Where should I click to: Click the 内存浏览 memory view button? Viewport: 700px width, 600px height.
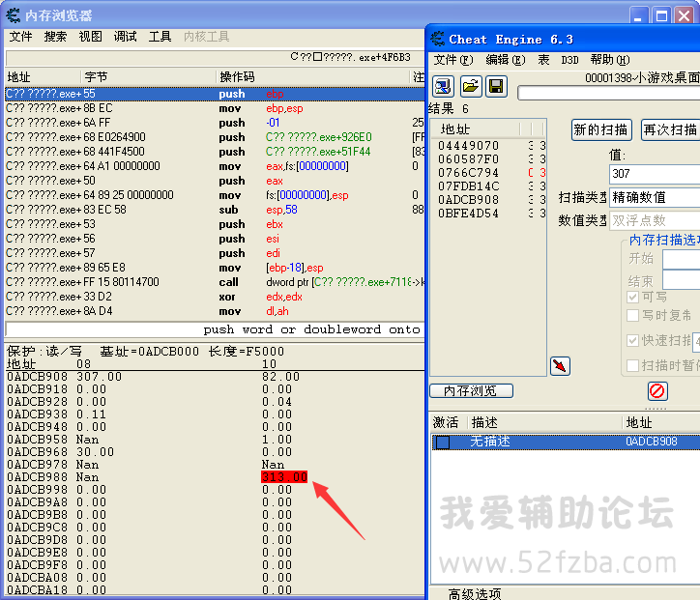pyautogui.click(x=471, y=391)
